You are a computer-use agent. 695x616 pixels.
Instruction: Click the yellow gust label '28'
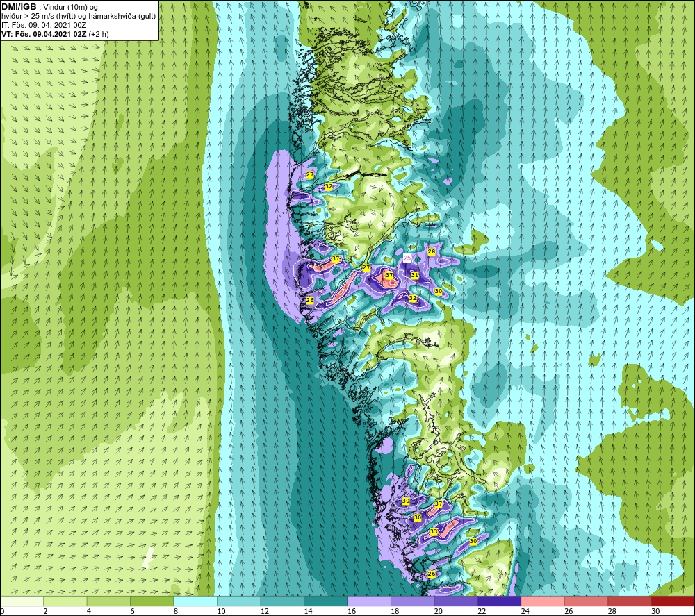click(432, 251)
